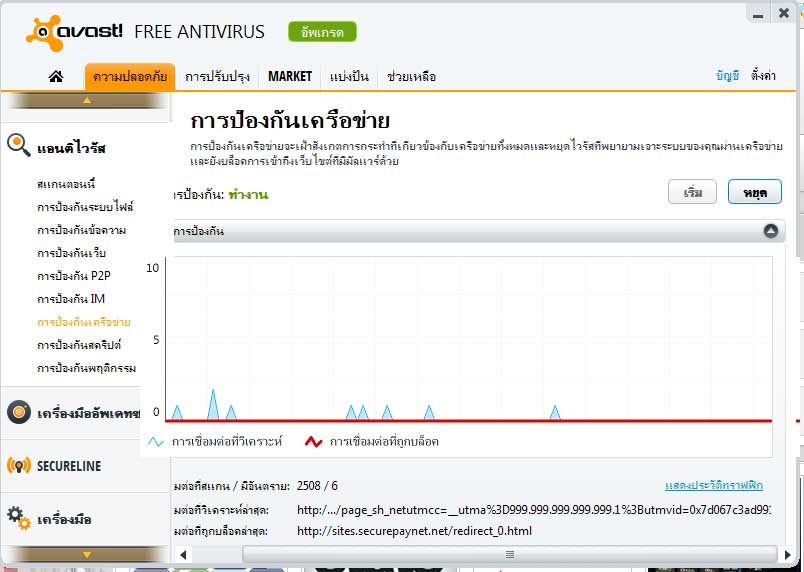This screenshot has width=804, height=572.
Task: Click horizontal scrollbar left arrow
Action: pyautogui.click(x=183, y=554)
